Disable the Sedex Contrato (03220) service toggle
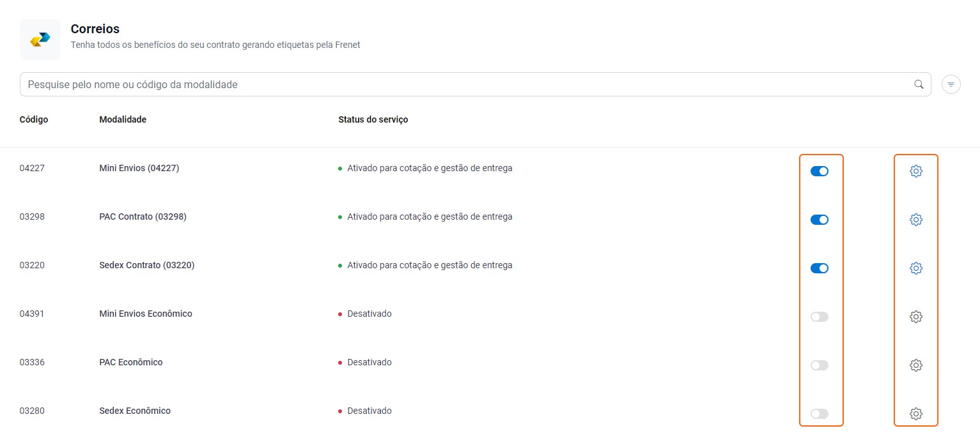980x433 pixels. [820, 268]
